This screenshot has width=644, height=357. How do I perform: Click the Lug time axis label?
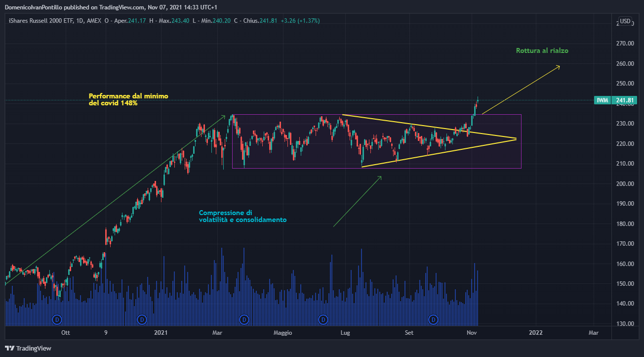pyautogui.click(x=345, y=333)
